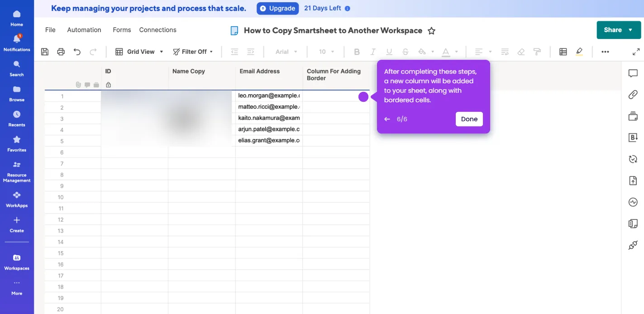Open the text color dropdown arrow
The image size is (644, 314).
(456, 52)
